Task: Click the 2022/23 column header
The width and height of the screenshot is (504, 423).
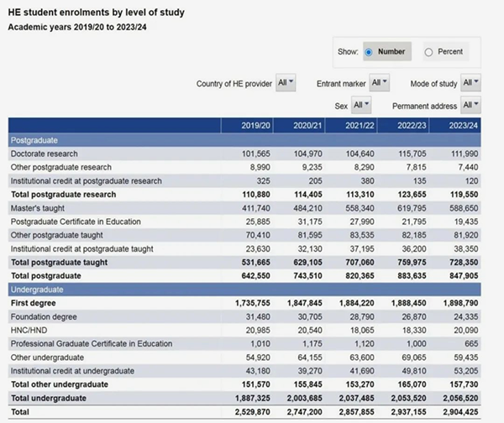Action: 412,125
